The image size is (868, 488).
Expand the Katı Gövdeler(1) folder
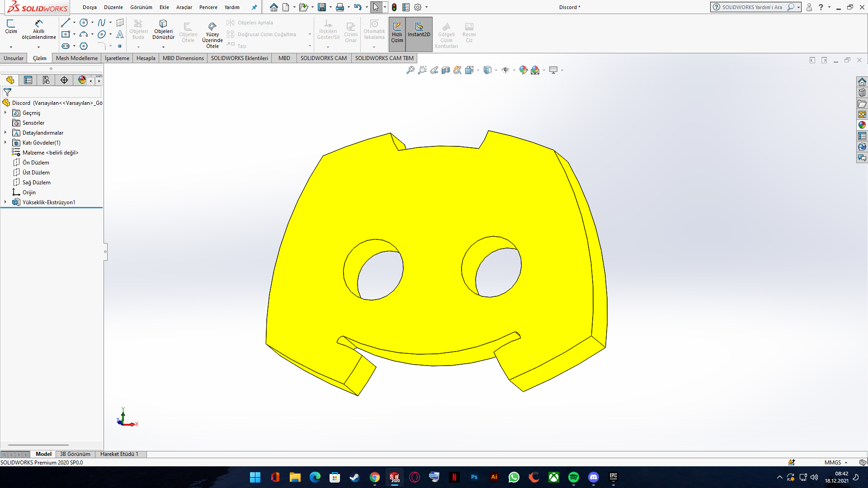tap(5, 143)
